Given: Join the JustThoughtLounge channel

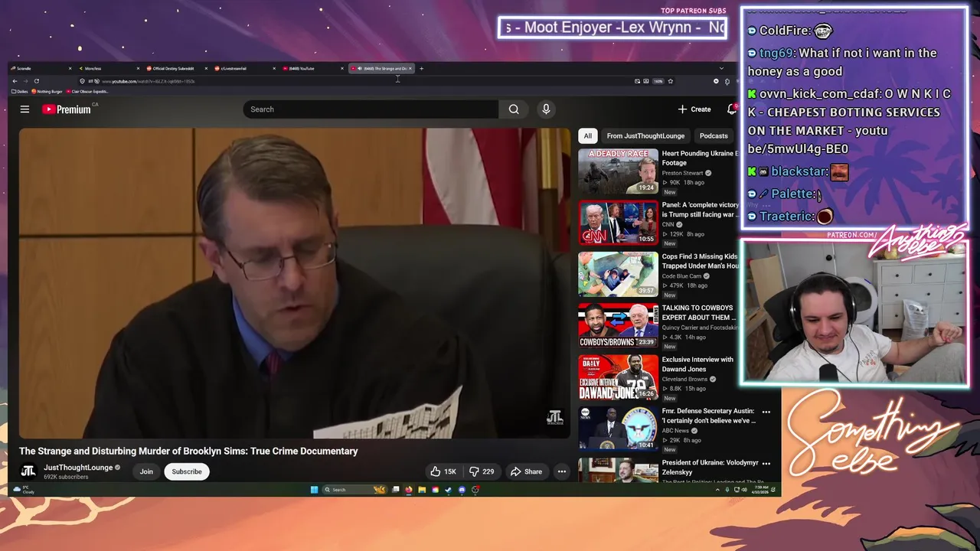Looking at the screenshot, I should tap(146, 471).
